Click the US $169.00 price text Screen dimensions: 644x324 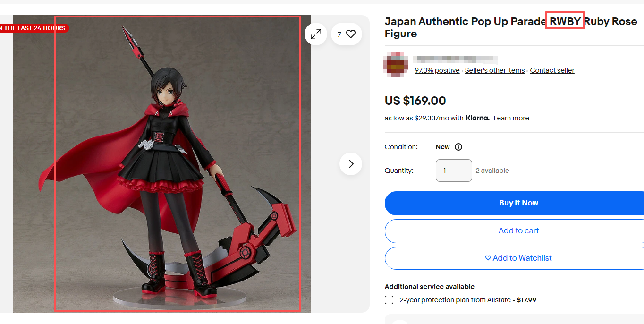coord(415,101)
